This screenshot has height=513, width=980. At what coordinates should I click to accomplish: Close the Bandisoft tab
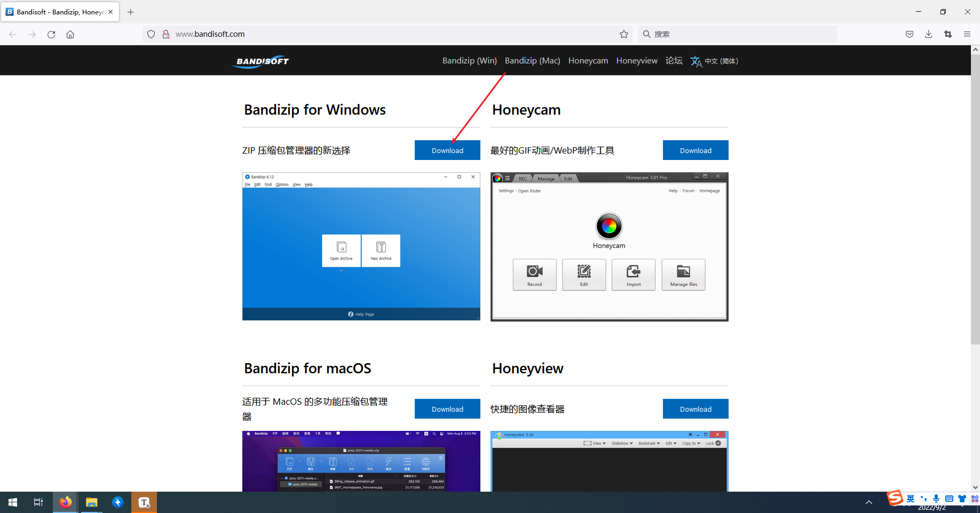click(x=110, y=12)
